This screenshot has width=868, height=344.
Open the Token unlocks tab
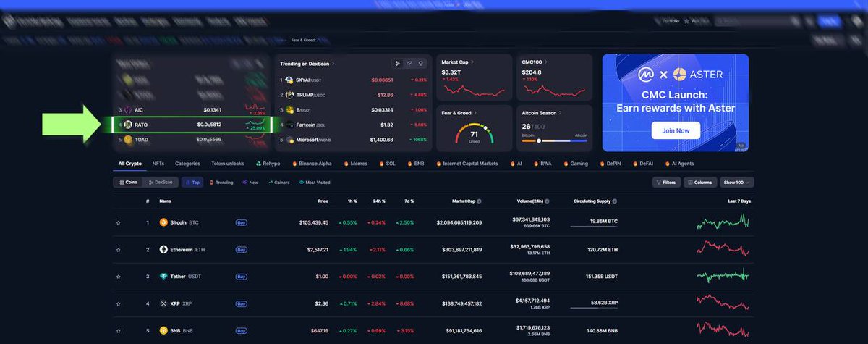tap(228, 164)
